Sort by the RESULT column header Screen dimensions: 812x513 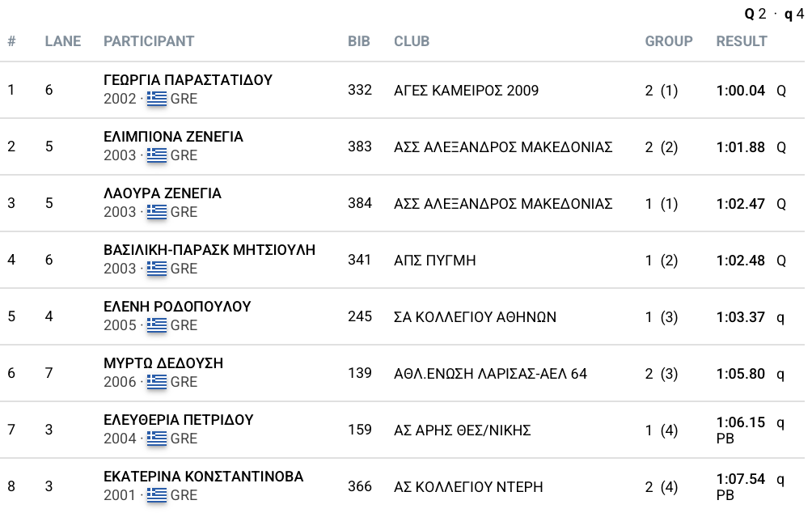(742, 41)
